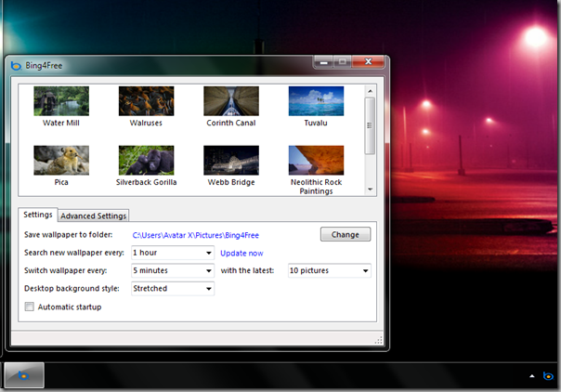Choose the Webb Bridge wallpaper
The width and height of the screenshot is (561, 392).
click(x=231, y=161)
